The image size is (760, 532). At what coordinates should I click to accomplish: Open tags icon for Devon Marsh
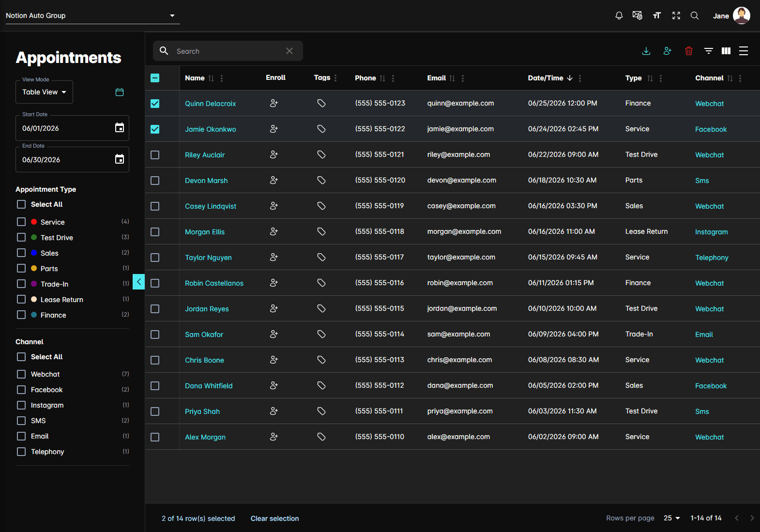click(x=321, y=180)
